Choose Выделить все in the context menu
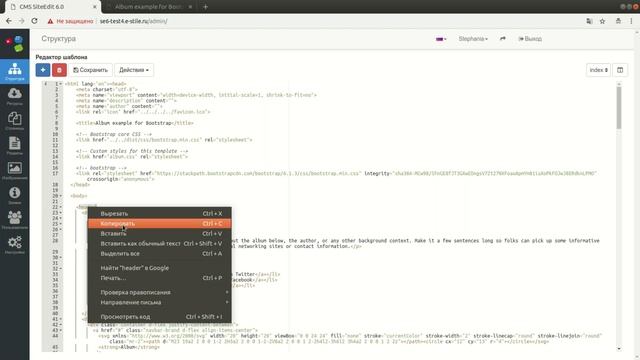 [160, 253]
